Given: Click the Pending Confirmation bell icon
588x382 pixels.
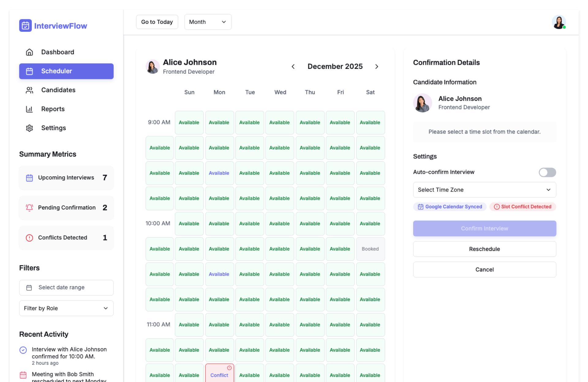Looking at the screenshot, I should [29, 208].
